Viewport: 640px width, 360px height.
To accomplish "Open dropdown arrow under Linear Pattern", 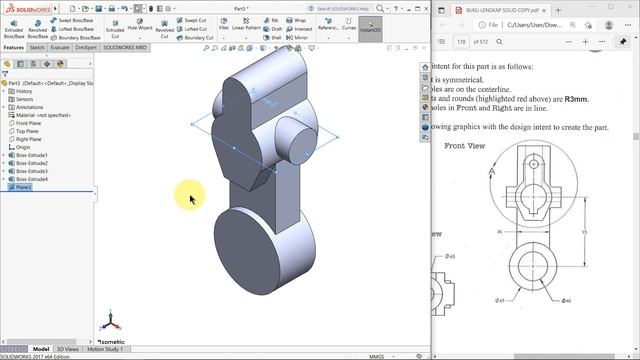I will click(x=246, y=38).
